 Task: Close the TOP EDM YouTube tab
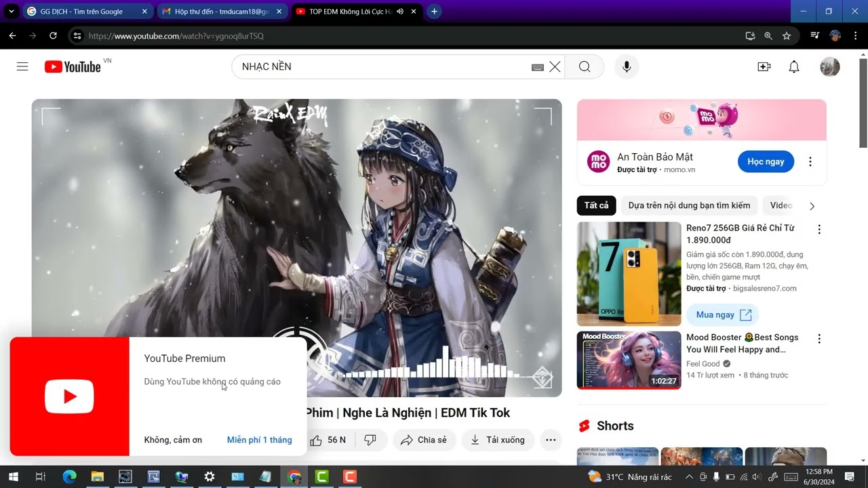414,12
